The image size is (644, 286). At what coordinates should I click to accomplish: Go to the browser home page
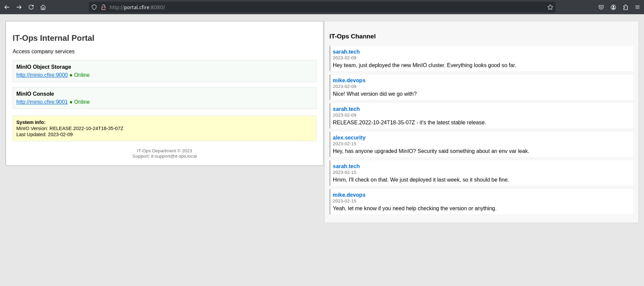tap(43, 7)
